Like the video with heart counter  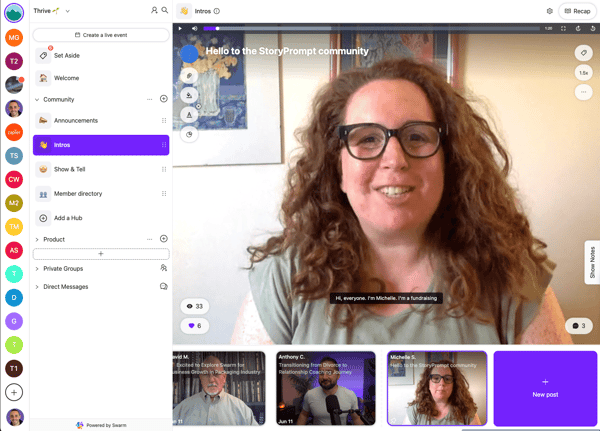(195, 326)
